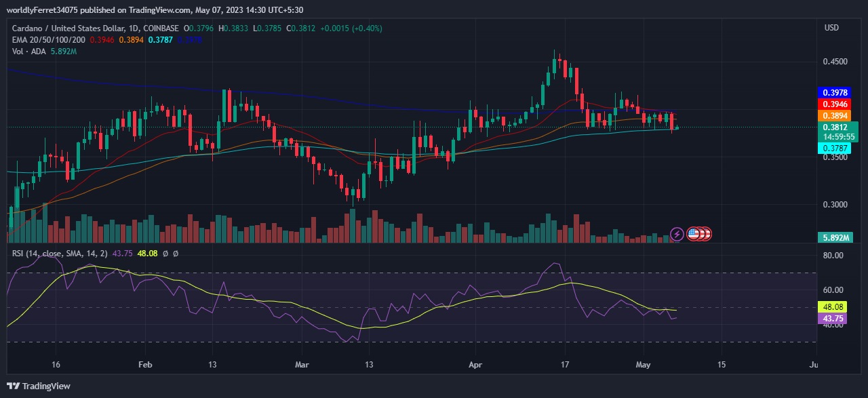
Task: Click the cyan 0.3787 price axis tag
Action: [x=835, y=148]
